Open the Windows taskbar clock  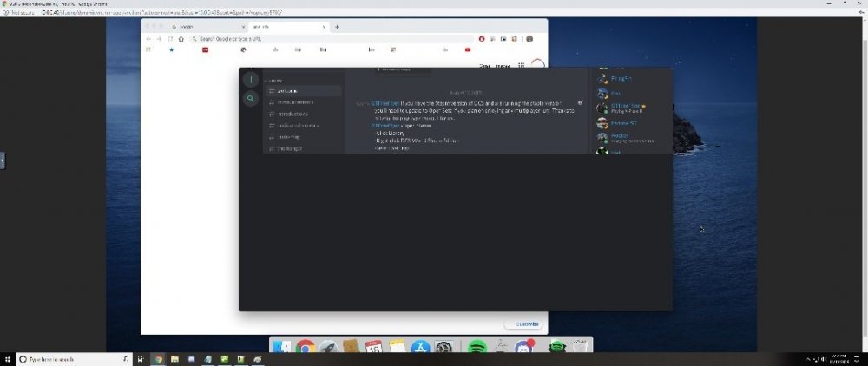point(838,359)
